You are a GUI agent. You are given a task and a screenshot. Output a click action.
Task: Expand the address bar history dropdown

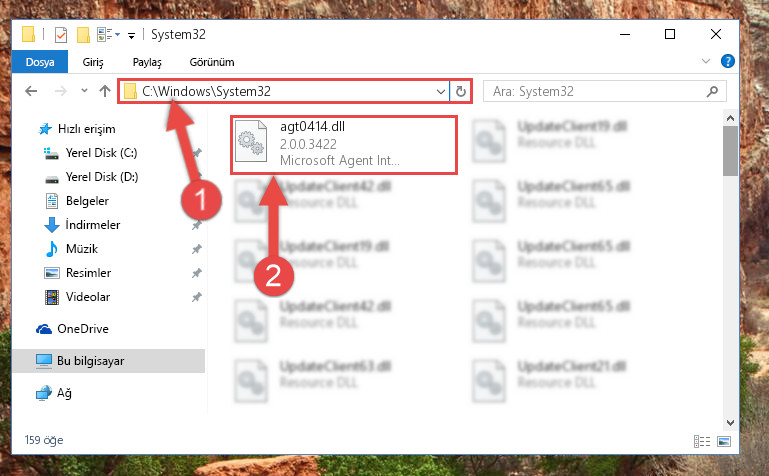tap(440, 91)
